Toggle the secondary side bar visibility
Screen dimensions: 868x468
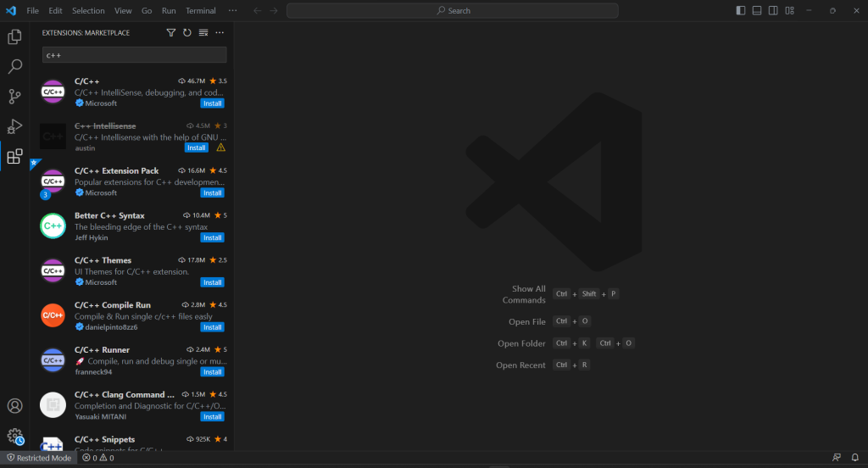coord(773,10)
